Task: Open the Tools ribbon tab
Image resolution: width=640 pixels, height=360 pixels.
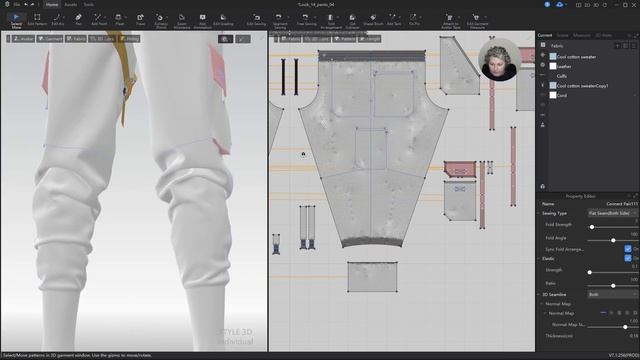Action: tap(89, 4)
